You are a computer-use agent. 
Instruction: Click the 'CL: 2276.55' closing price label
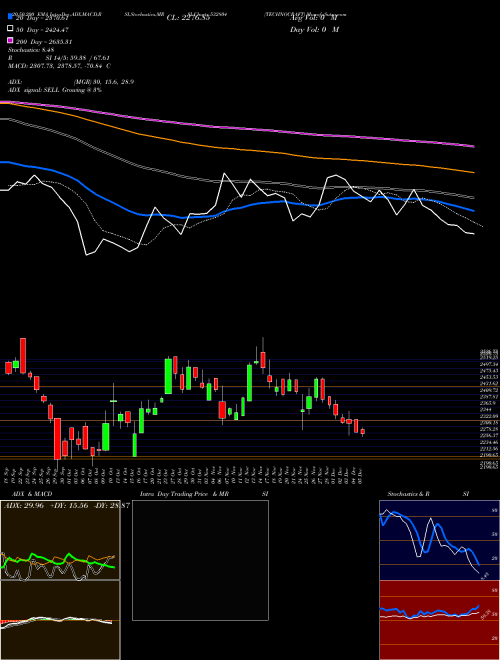188,18
